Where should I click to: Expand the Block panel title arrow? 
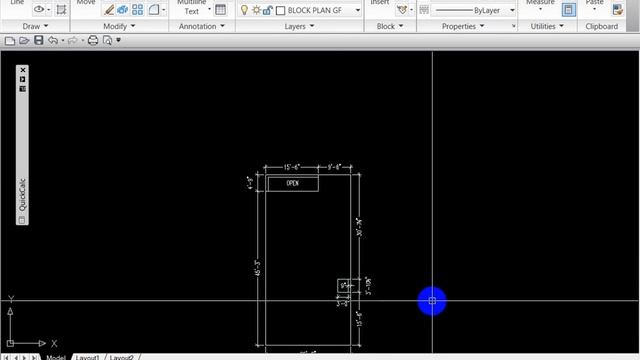tap(401, 26)
